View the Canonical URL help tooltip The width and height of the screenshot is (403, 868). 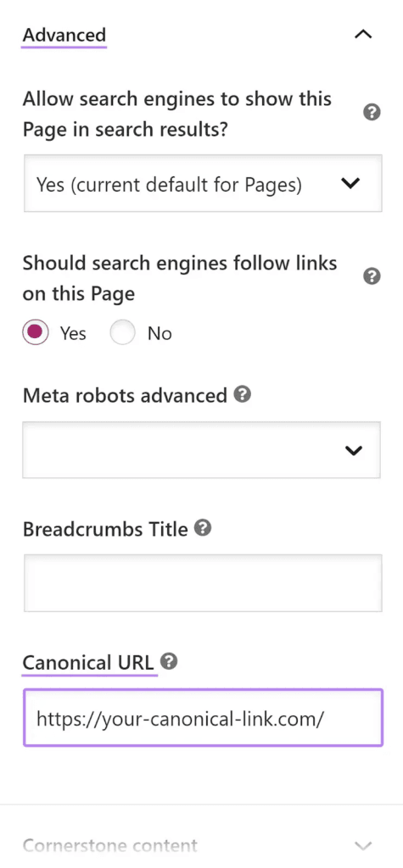click(x=169, y=661)
